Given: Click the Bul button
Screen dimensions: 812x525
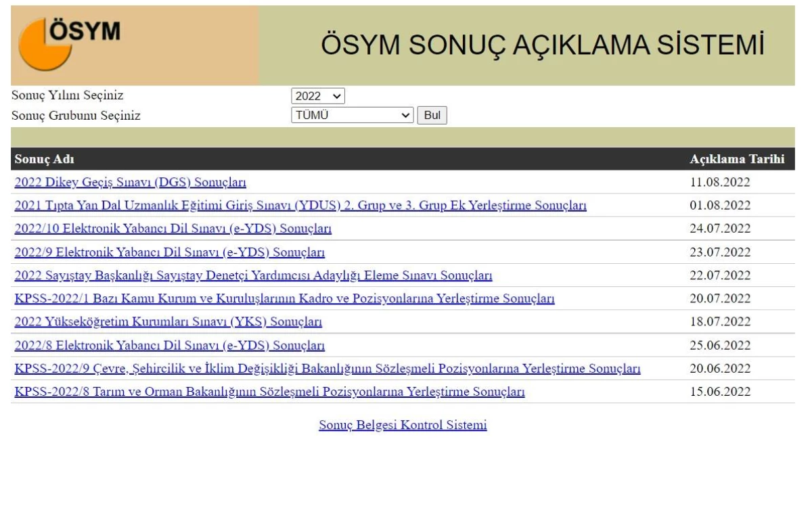Looking at the screenshot, I should (432, 115).
